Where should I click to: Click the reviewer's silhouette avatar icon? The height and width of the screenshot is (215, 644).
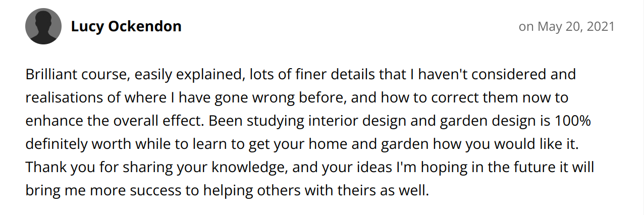43,26
